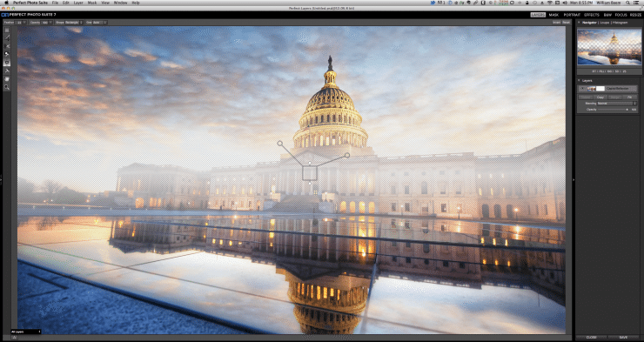This screenshot has width=644, height=342.
Task: Open the File menu
Action: coord(55,3)
